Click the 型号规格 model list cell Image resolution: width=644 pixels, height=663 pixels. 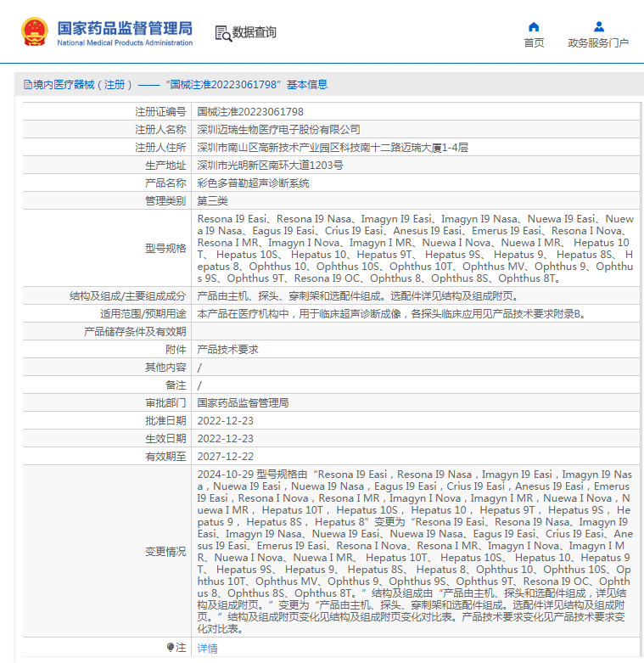(x=416, y=248)
